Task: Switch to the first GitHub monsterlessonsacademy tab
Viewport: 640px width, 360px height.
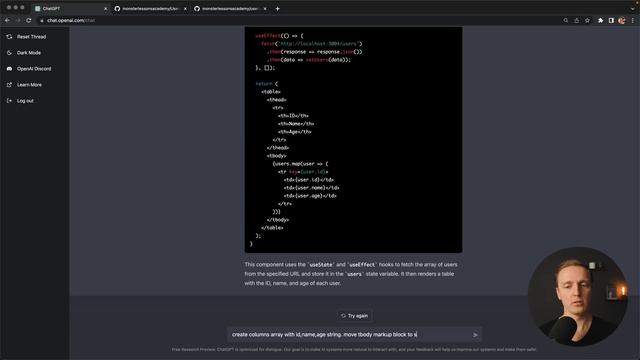Action: [149, 8]
